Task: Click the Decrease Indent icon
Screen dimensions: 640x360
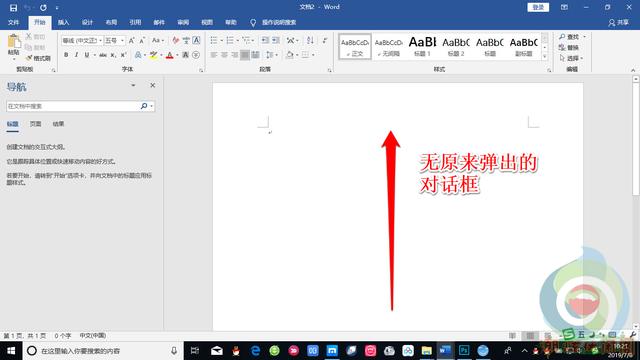Action: coord(265,40)
